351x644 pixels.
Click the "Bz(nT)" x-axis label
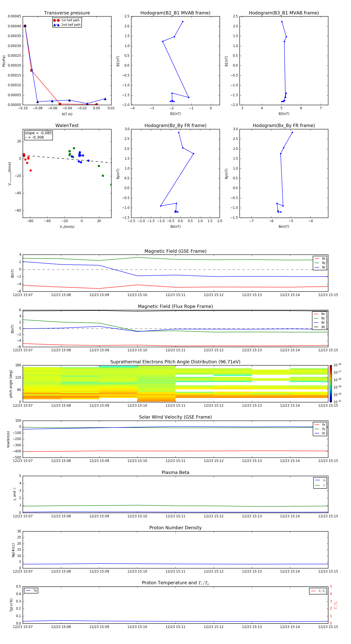pyautogui.click(x=175, y=227)
